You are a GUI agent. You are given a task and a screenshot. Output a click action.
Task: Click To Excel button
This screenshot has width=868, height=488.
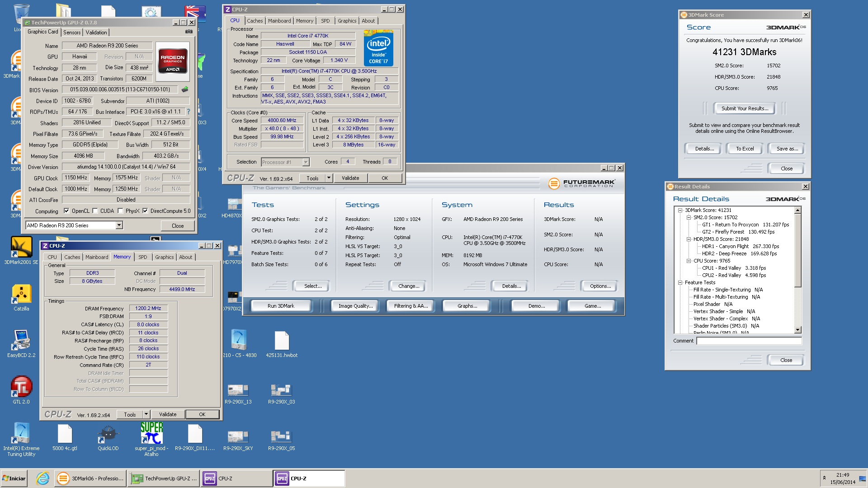coord(745,149)
